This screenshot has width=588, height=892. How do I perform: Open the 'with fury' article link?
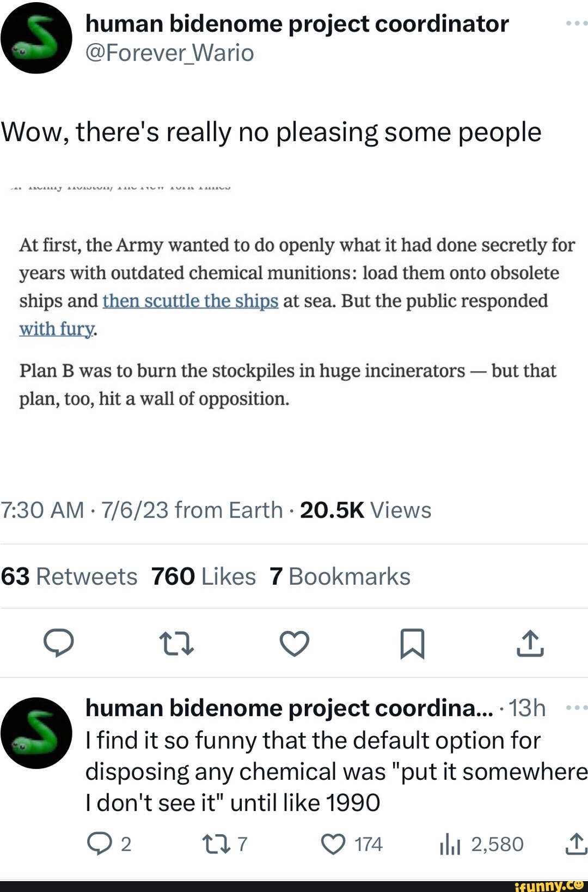57,329
